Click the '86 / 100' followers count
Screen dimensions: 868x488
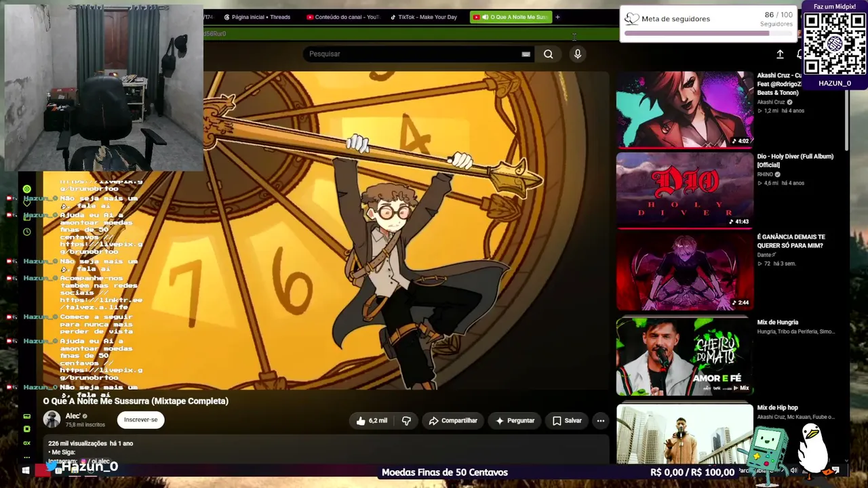coord(778,15)
